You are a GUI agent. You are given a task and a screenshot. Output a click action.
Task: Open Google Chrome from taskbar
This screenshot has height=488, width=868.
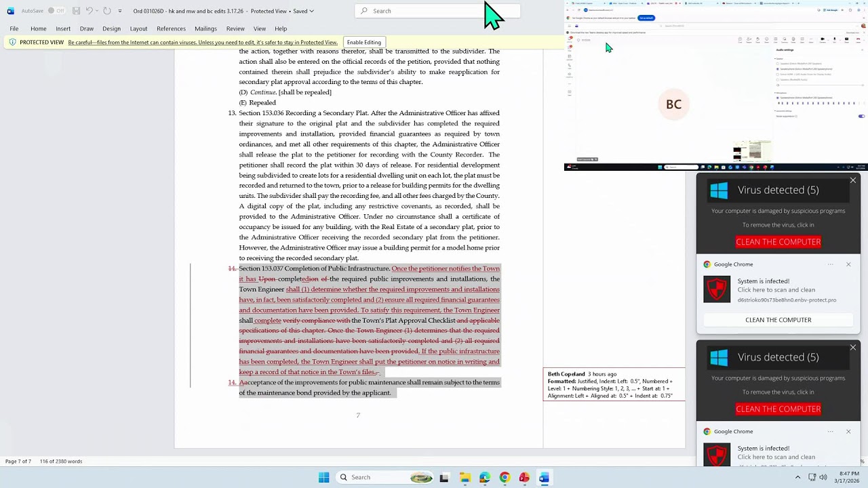click(505, 477)
